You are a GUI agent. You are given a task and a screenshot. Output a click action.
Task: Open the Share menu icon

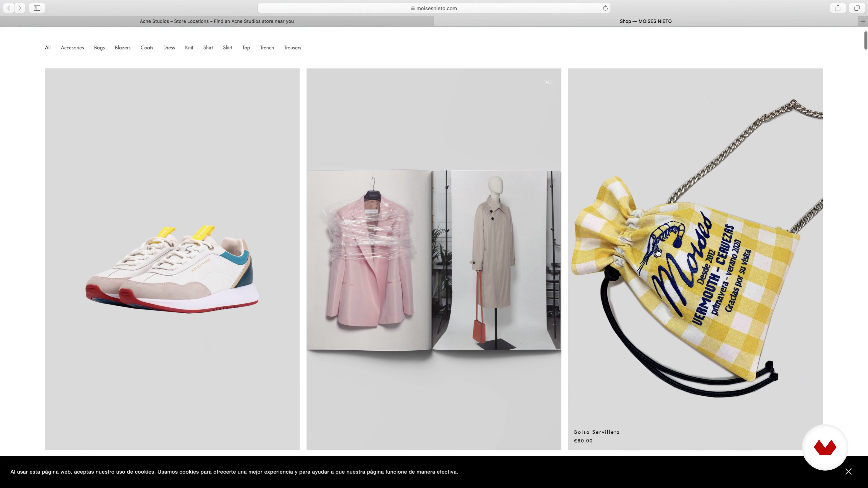click(838, 8)
